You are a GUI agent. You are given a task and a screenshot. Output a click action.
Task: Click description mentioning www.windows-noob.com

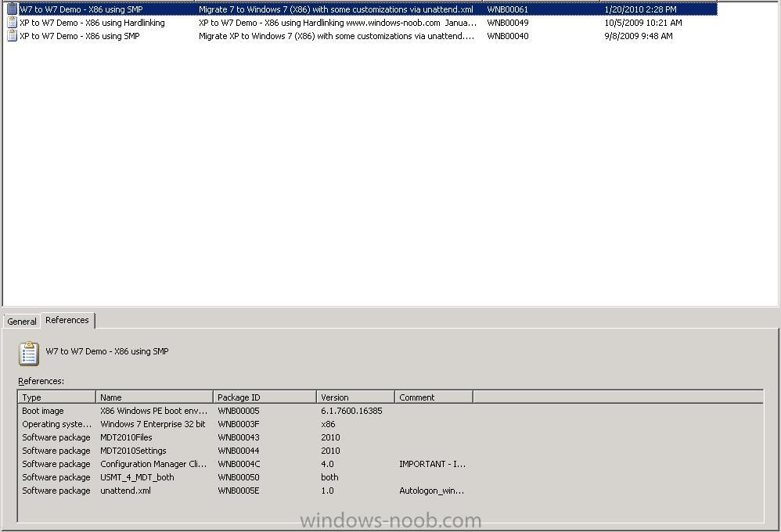(x=337, y=23)
